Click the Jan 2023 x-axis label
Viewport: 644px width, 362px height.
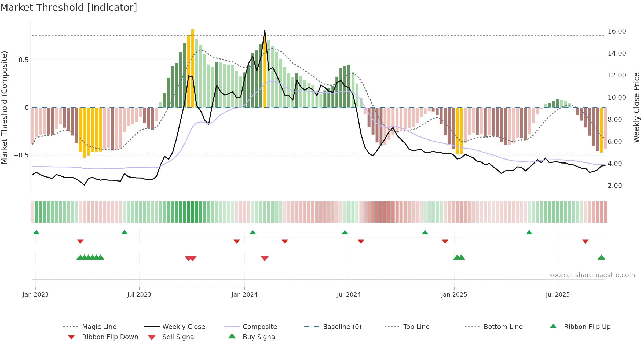[x=36, y=295]
